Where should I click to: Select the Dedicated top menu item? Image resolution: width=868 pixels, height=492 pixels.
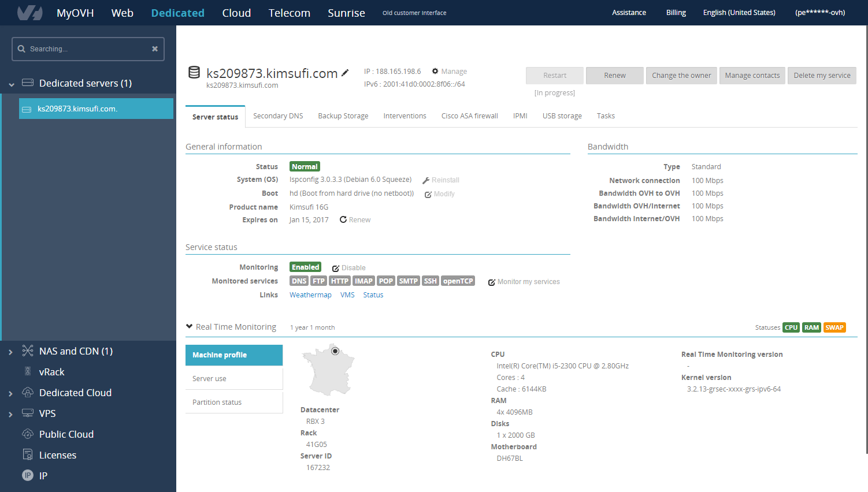click(178, 13)
